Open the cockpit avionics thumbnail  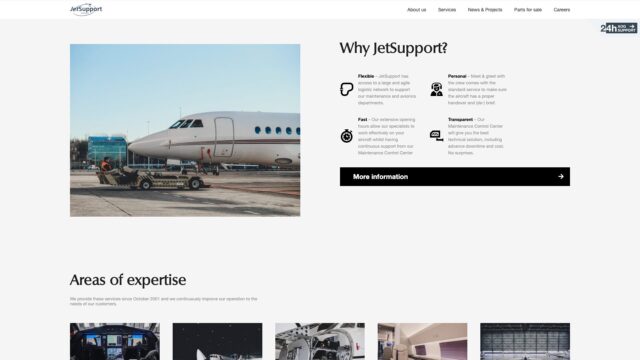(115, 342)
